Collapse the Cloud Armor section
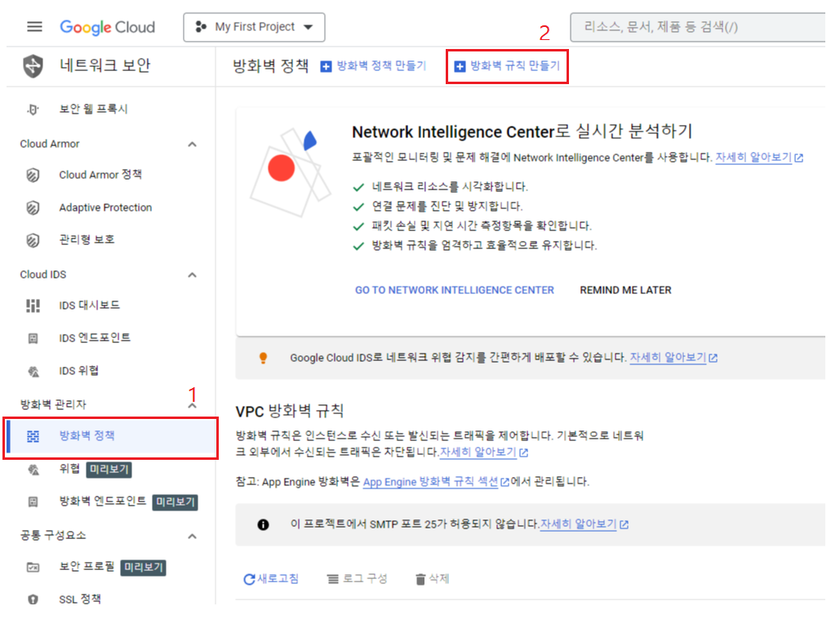 pos(193,145)
